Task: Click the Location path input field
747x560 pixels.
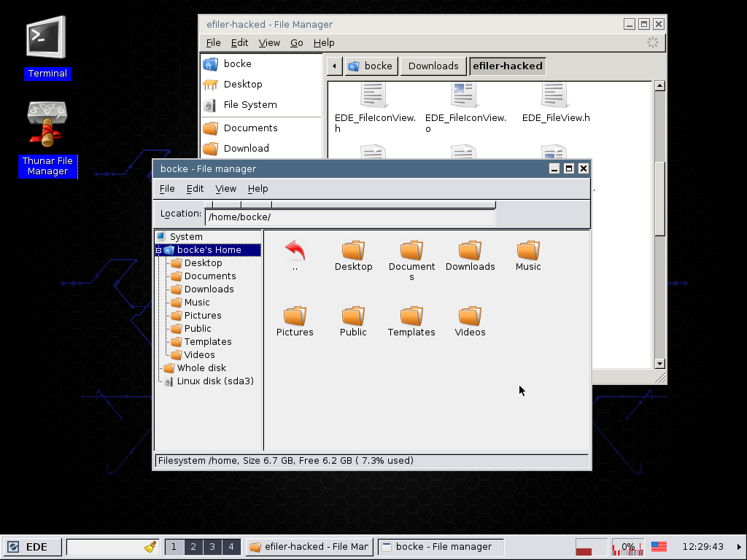Action: pos(350,217)
